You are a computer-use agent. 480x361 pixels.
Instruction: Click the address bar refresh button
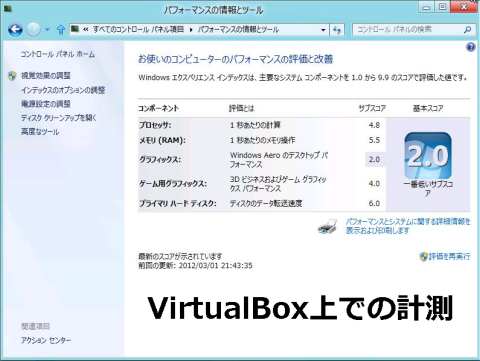[337, 30]
